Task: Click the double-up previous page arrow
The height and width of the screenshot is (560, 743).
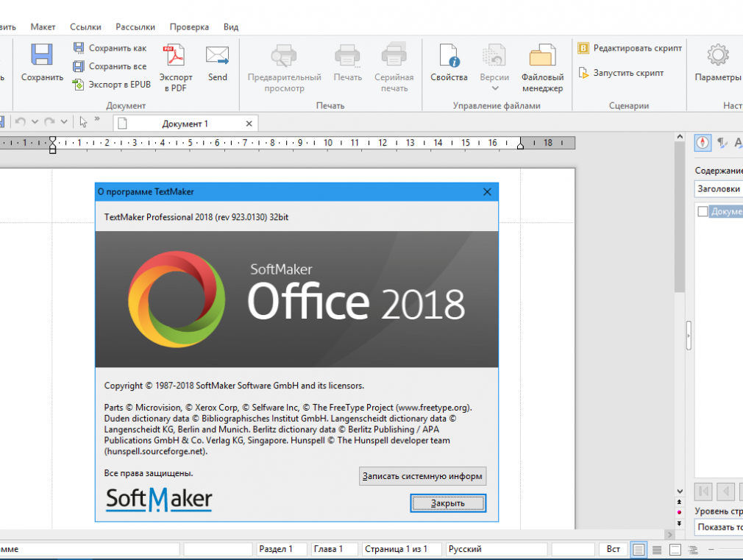Action: (680, 502)
